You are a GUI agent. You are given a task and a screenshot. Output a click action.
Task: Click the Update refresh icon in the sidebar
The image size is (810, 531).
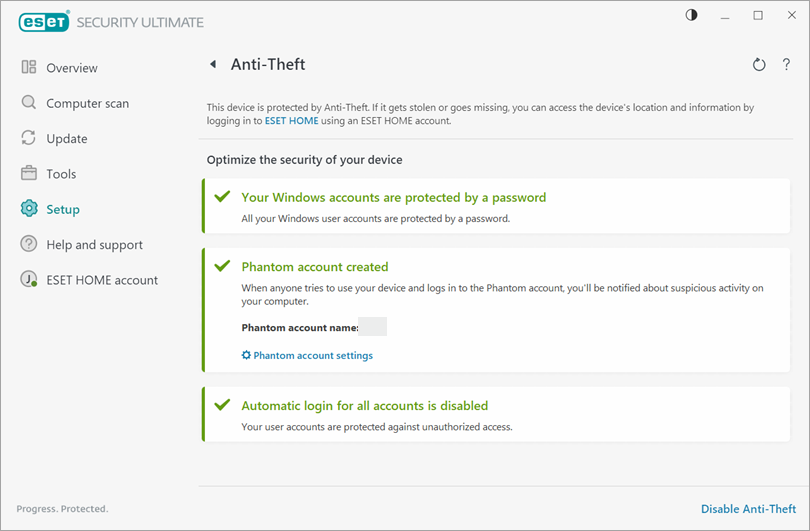coord(29,138)
